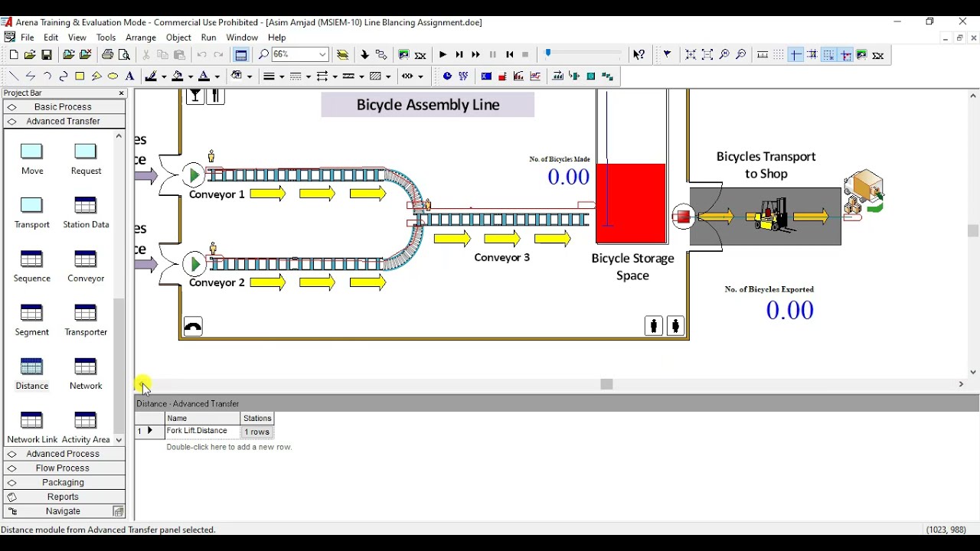Click the Fork Lift.Distance name cell
This screenshot has height=551, width=980.
click(x=202, y=432)
